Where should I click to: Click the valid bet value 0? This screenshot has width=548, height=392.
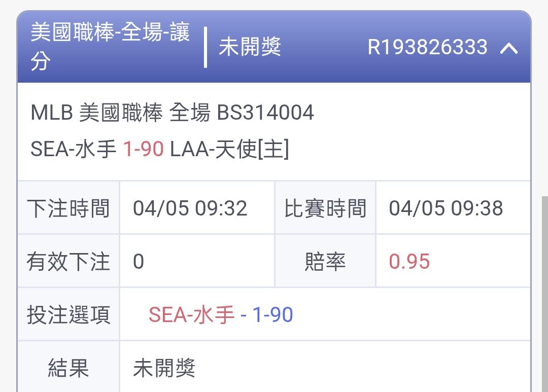(139, 262)
